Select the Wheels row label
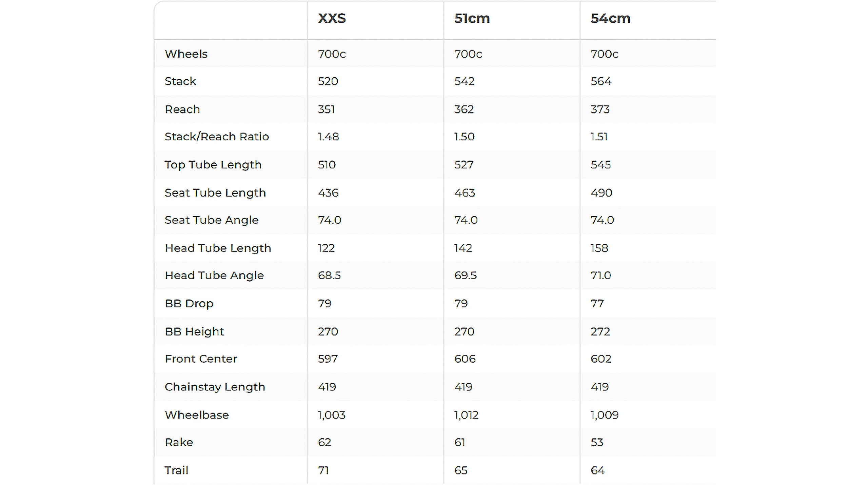This screenshot has width=868, height=488. pos(186,54)
